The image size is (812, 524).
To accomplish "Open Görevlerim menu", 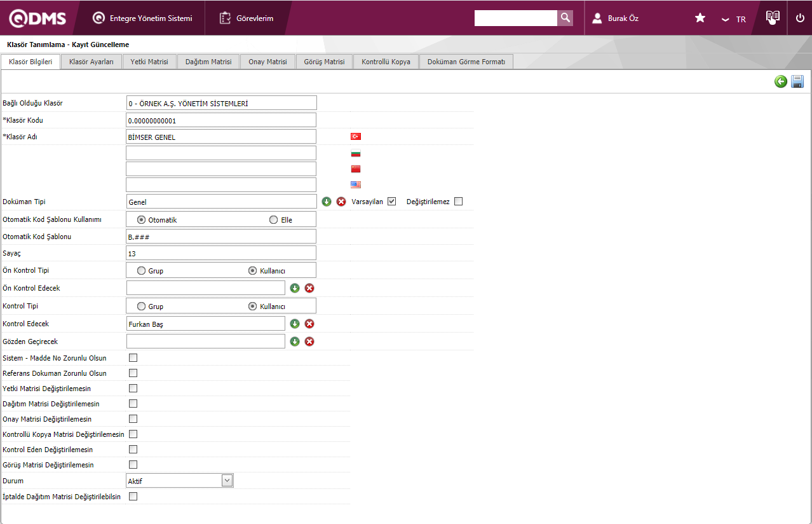I will tap(247, 18).
